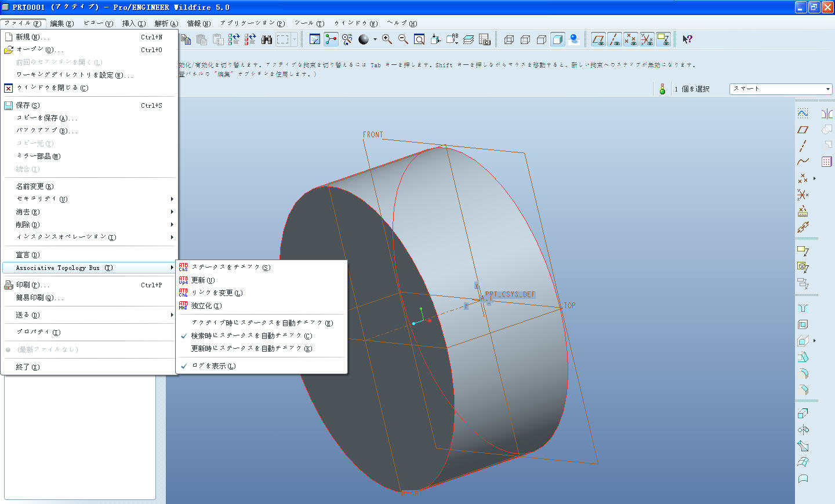Image resolution: width=835 pixels, height=504 pixels.
Task: Click the traffic light regeneration status icon
Action: point(662,89)
